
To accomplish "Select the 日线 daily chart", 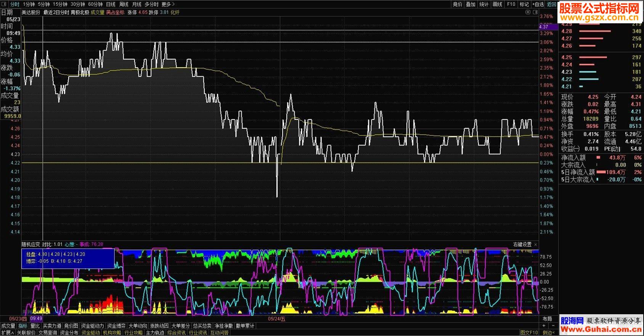I will point(111,4).
